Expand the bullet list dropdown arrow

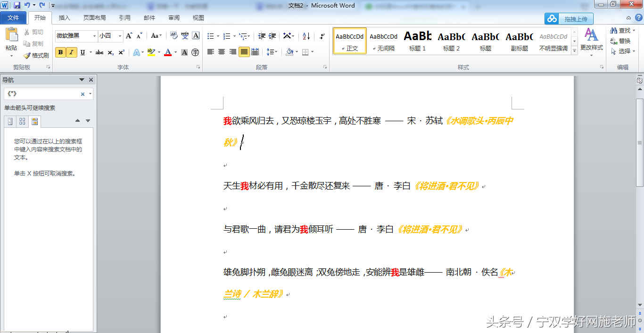pos(217,36)
